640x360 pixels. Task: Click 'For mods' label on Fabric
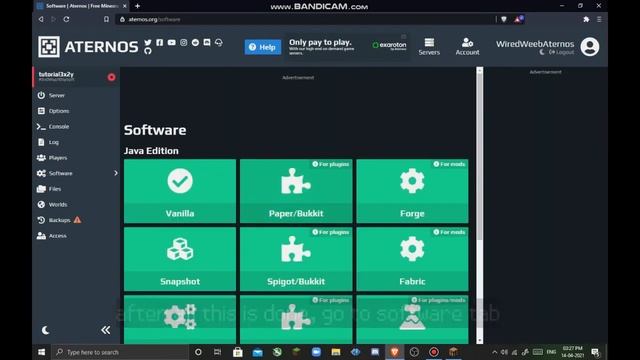coord(449,232)
